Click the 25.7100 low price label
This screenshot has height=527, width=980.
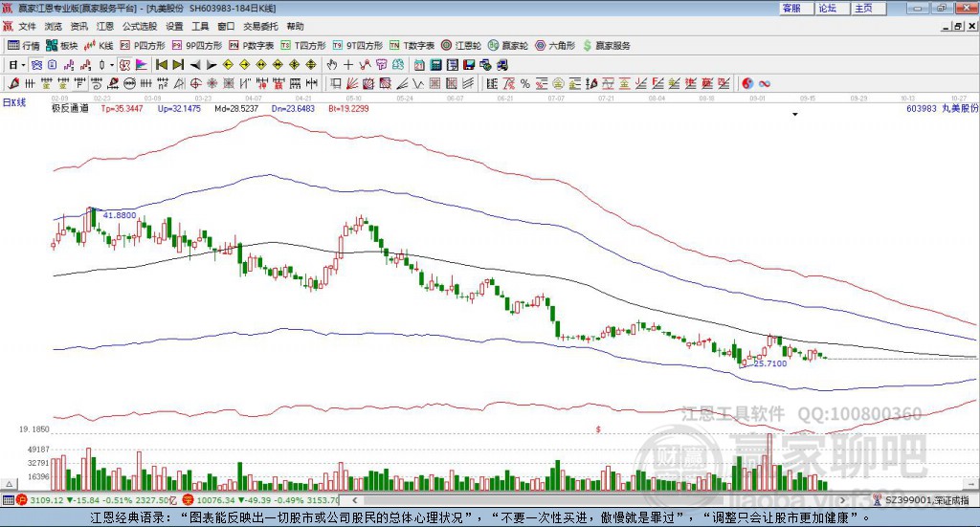[x=770, y=363]
